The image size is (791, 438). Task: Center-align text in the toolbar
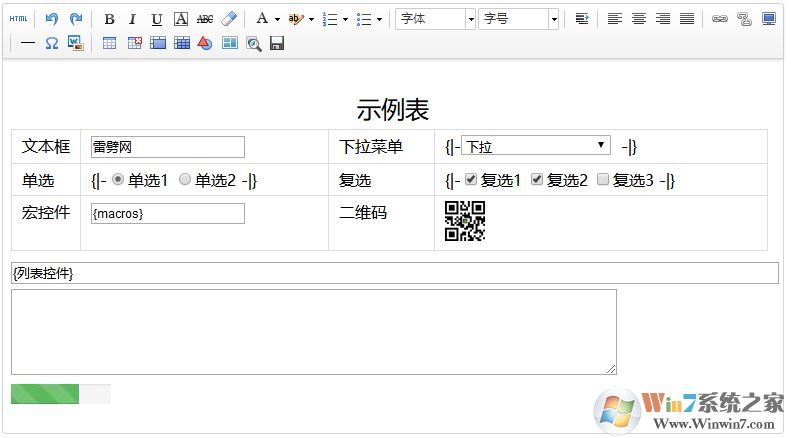(639, 19)
